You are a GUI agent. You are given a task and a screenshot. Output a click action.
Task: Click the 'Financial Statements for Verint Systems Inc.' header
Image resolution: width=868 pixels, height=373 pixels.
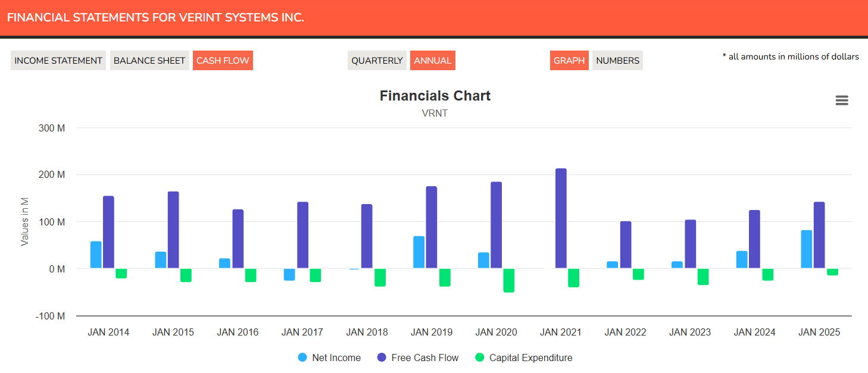(x=155, y=18)
